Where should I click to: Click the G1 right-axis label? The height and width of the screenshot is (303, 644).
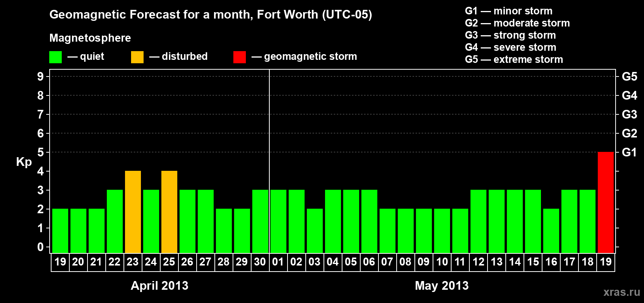tap(630, 152)
